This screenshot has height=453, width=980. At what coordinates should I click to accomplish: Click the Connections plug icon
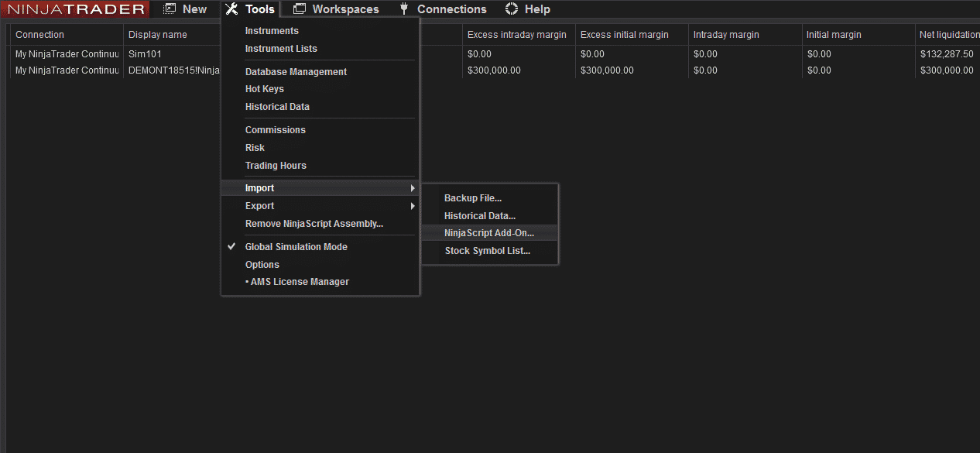(404, 9)
